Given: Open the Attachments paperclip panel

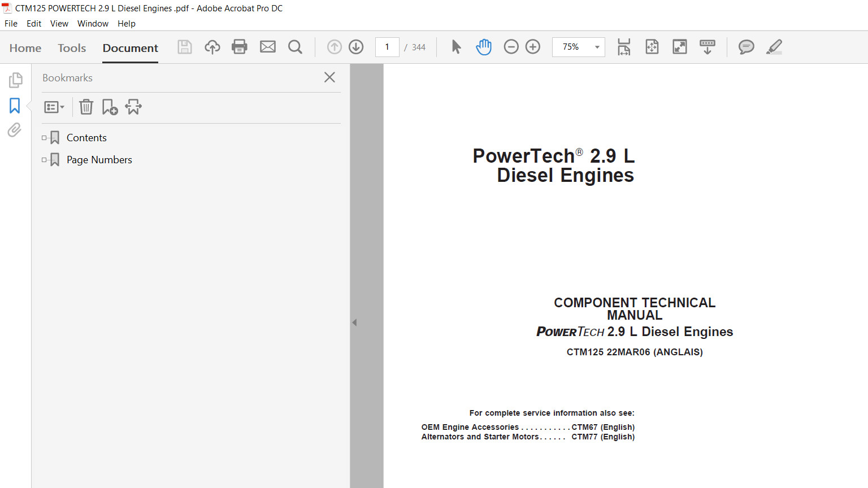Looking at the screenshot, I should tap(15, 130).
